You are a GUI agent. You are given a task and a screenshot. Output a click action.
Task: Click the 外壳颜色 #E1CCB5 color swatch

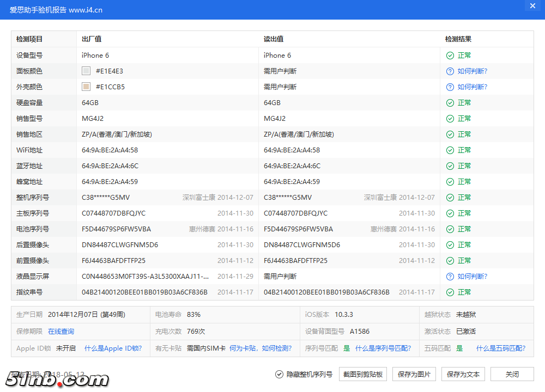tap(86, 87)
